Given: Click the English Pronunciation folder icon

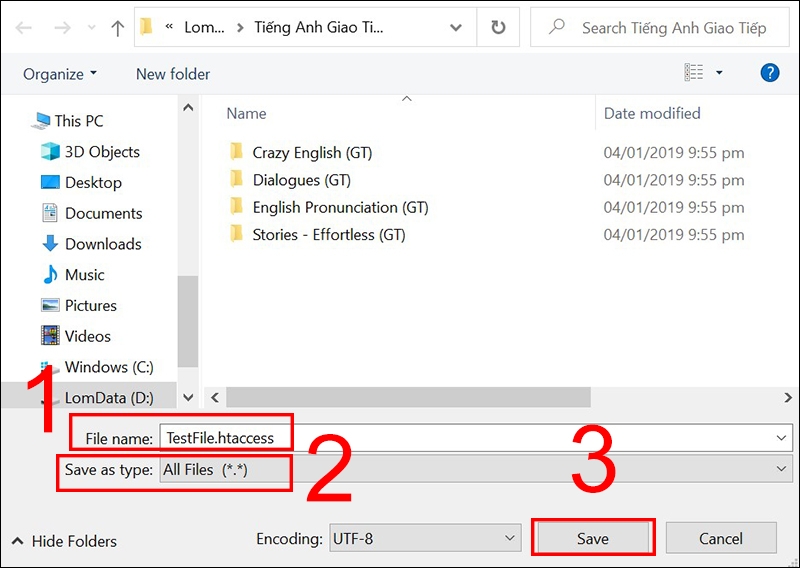Looking at the screenshot, I should 236,206.
